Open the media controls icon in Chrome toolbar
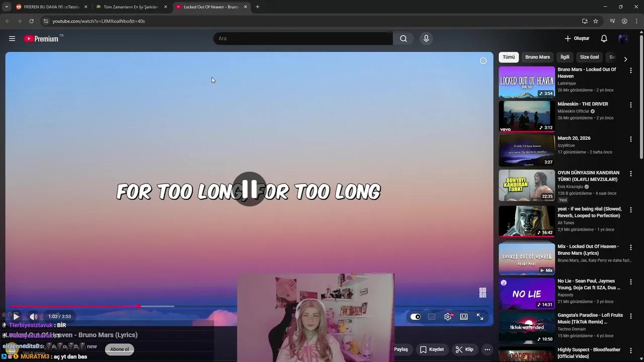This screenshot has height=362, width=644. (x=612, y=21)
